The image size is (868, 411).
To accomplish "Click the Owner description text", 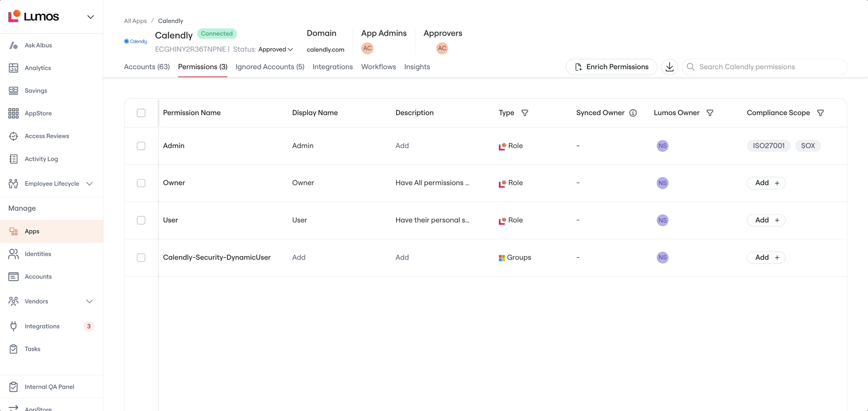I will click(432, 183).
